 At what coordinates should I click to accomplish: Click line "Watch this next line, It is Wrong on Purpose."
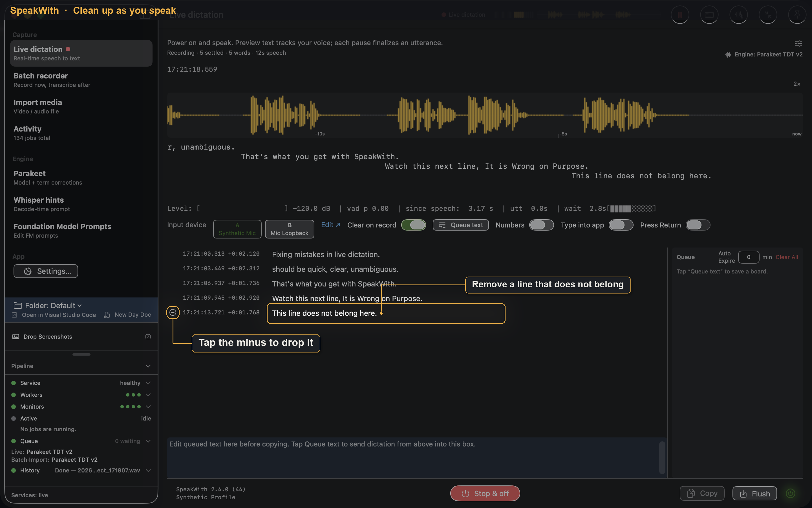[347, 298]
